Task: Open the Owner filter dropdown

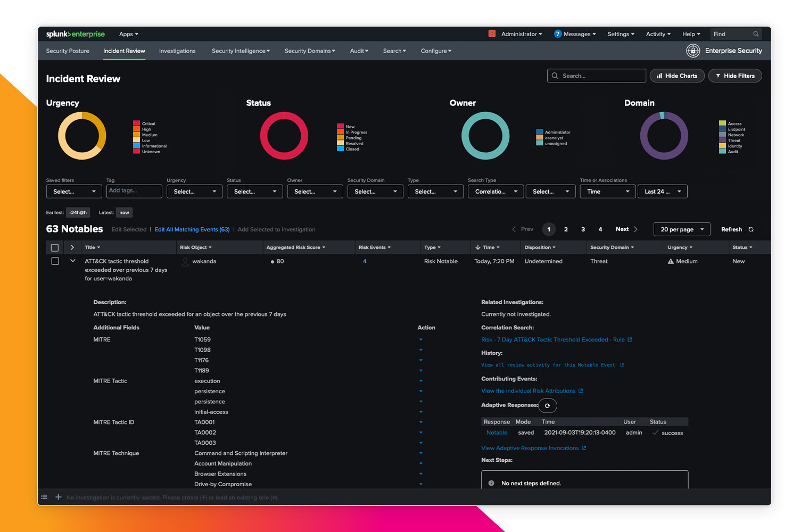Action: (315, 192)
